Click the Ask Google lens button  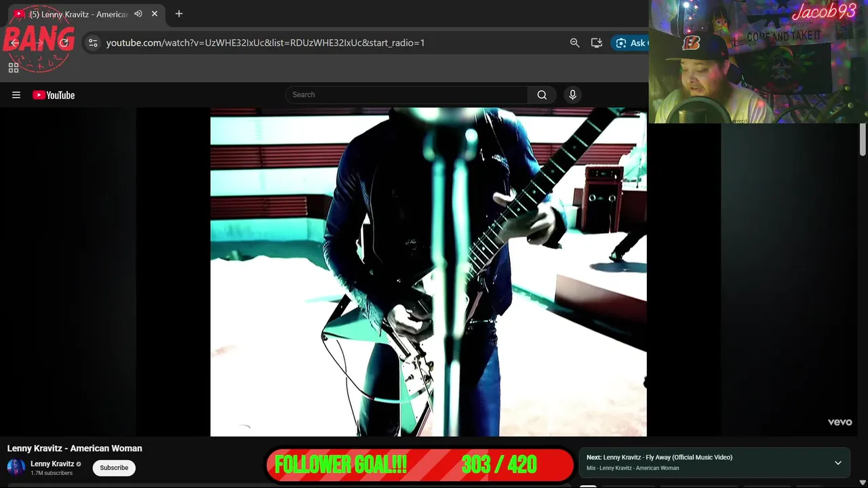631,43
